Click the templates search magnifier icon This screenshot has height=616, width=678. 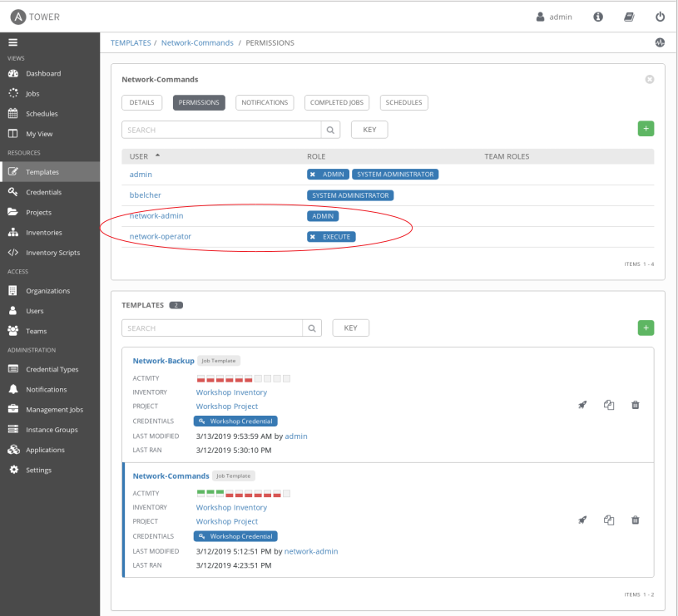[312, 328]
